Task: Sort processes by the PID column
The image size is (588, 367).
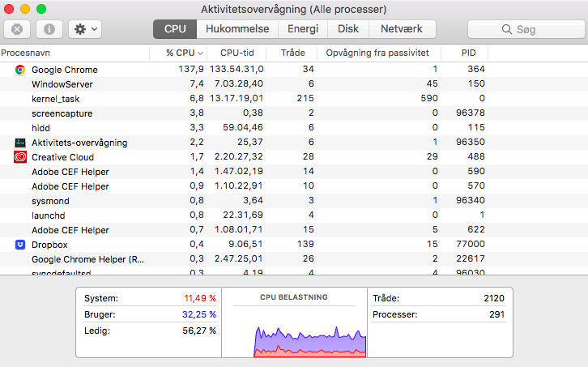Action: click(468, 53)
